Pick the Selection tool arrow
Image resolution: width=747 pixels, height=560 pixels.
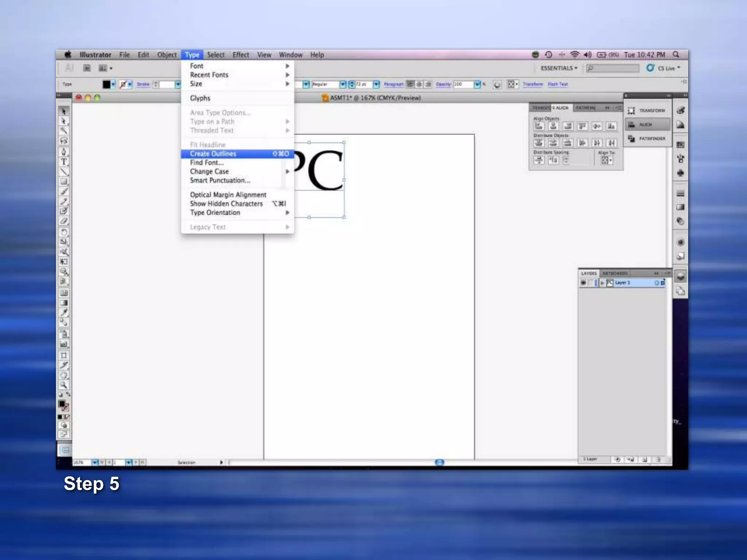(x=63, y=111)
